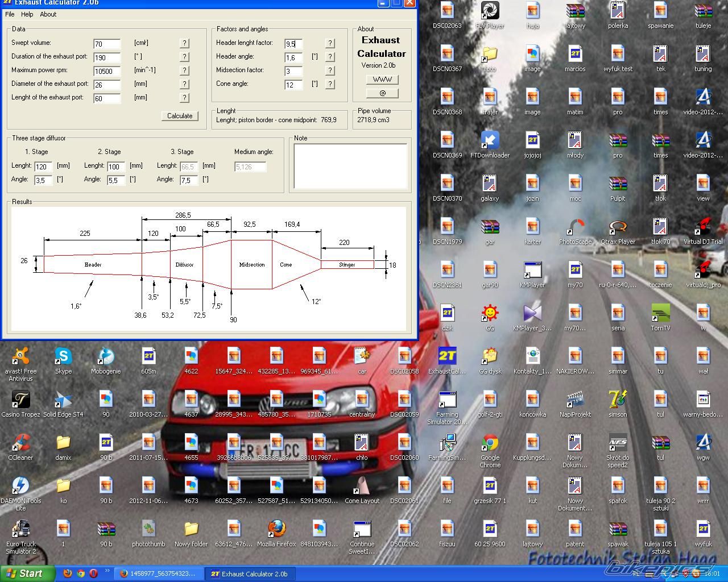
Task: Open the CCleaner desktop icon
Action: tap(20, 443)
